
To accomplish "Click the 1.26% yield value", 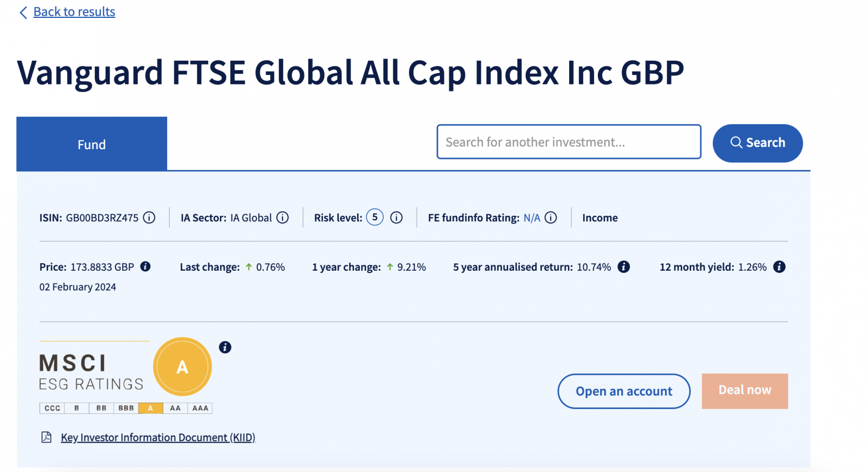I will (752, 267).
